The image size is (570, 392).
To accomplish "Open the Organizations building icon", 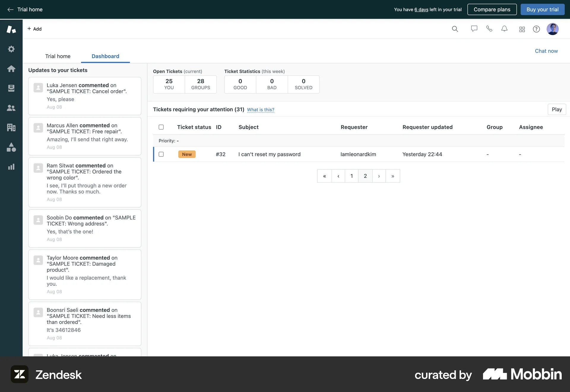I will [x=11, y=127].
